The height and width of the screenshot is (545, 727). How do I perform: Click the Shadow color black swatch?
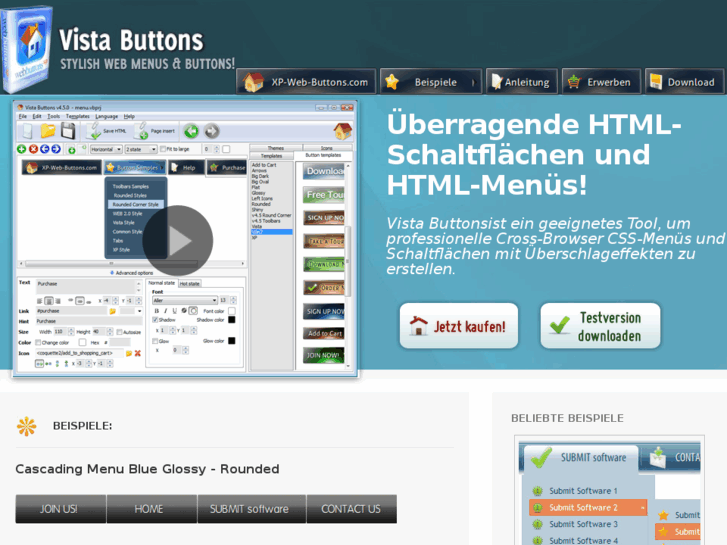[232, 320]
